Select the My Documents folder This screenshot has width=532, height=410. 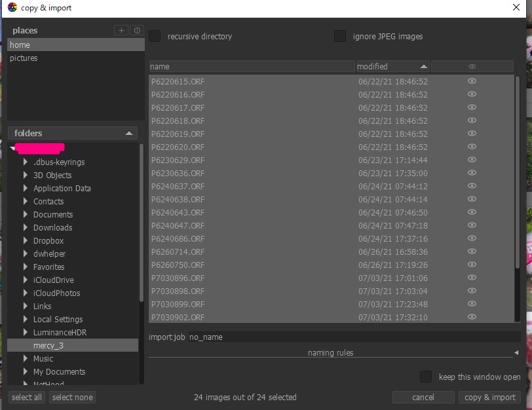click(59, 371)
